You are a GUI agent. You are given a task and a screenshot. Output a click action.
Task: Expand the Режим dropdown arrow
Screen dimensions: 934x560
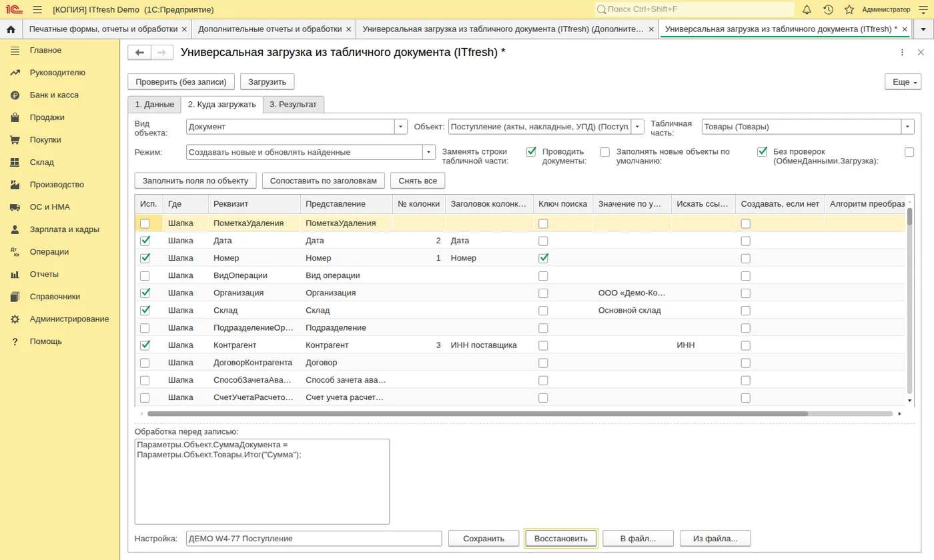(x=428, y=152)
